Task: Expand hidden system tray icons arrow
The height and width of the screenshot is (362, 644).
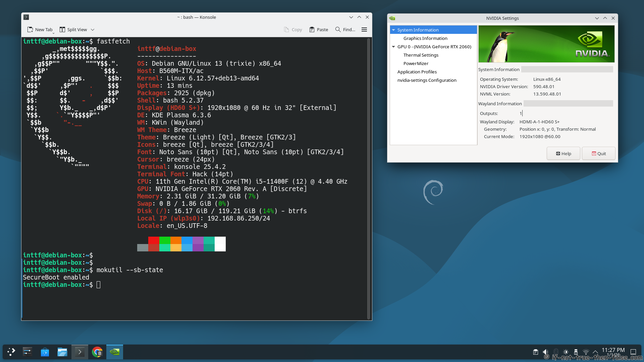Action: [595, 352]
